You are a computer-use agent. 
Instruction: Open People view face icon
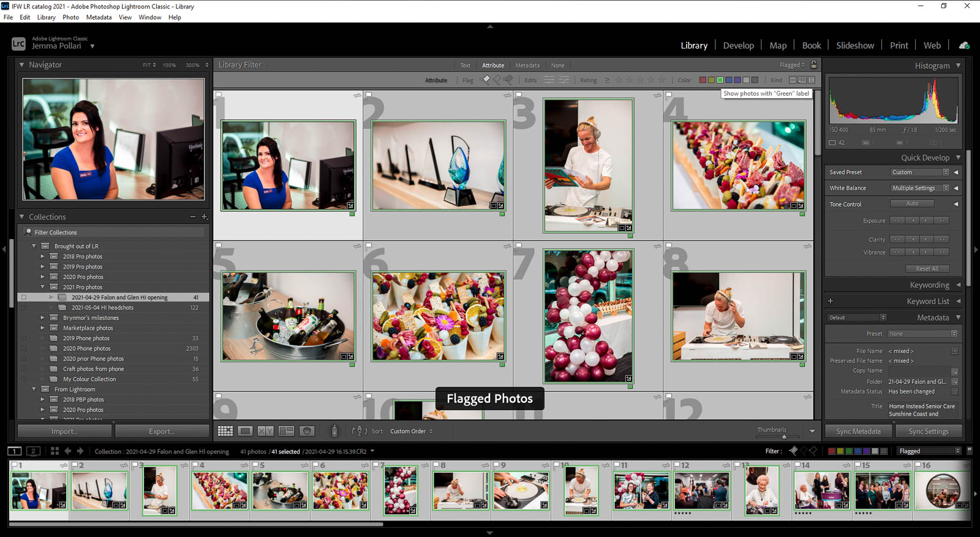[x=307, y=431]
